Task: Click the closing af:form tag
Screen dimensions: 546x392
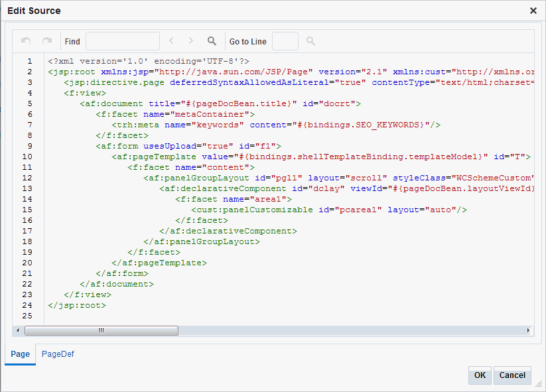Action: (122, 274)
